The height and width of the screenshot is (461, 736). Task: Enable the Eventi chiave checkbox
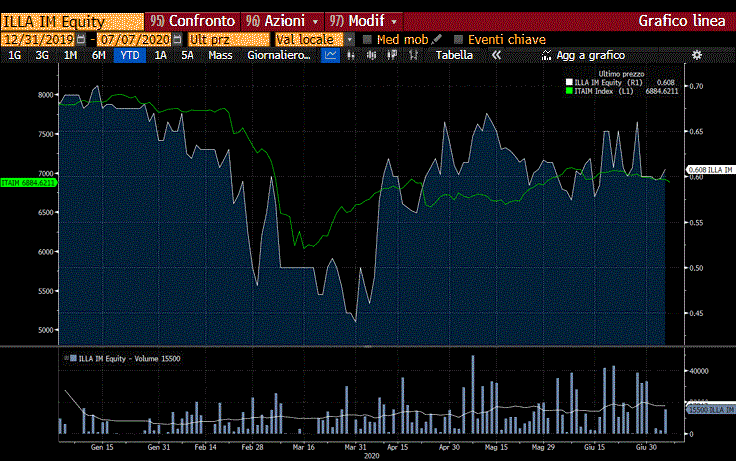point(459,39)
